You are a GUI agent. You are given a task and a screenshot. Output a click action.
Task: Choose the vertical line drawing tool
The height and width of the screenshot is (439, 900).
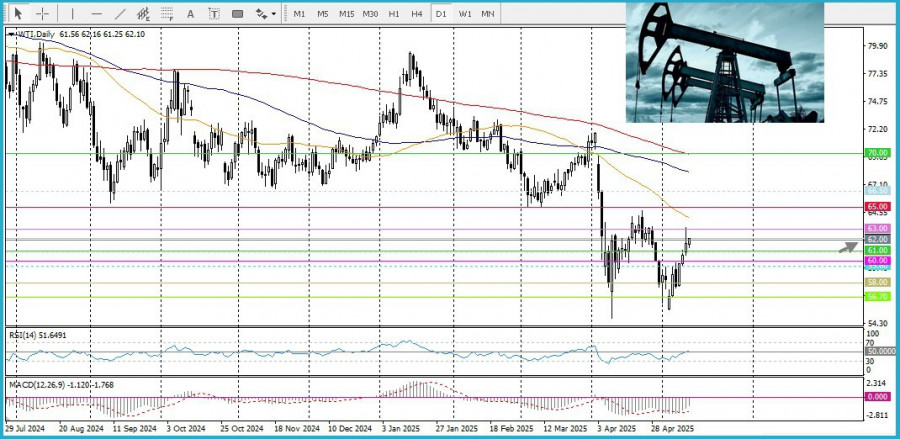click(72, 13)
